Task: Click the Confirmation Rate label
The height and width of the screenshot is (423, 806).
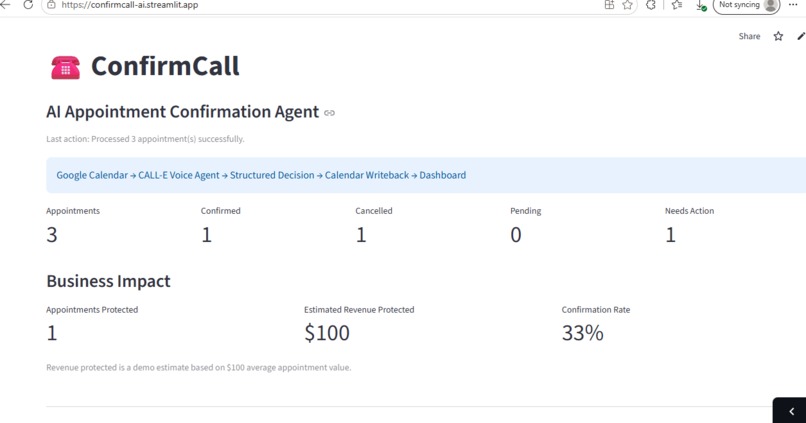Action: coord(596,310)
